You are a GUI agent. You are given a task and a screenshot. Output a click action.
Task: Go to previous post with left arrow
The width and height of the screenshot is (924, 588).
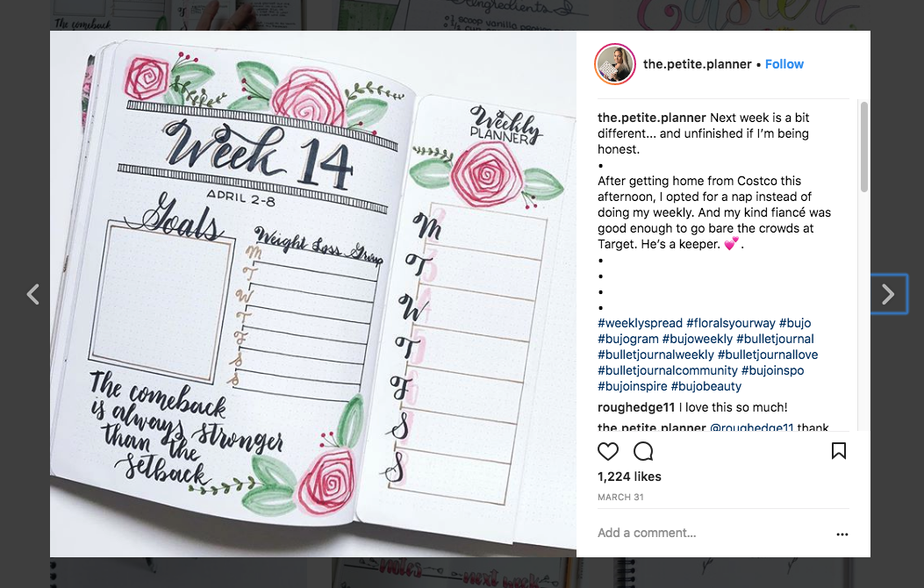tap(33, 294)
